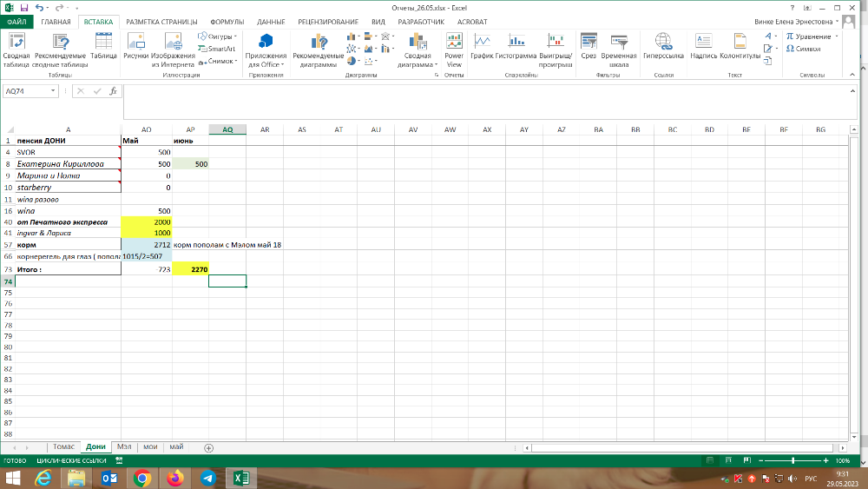Image resolution: width=868 pixels, height=489 pixels.
Task: Select the yellow cell containing 2270
Action: [x=190, y=270]
